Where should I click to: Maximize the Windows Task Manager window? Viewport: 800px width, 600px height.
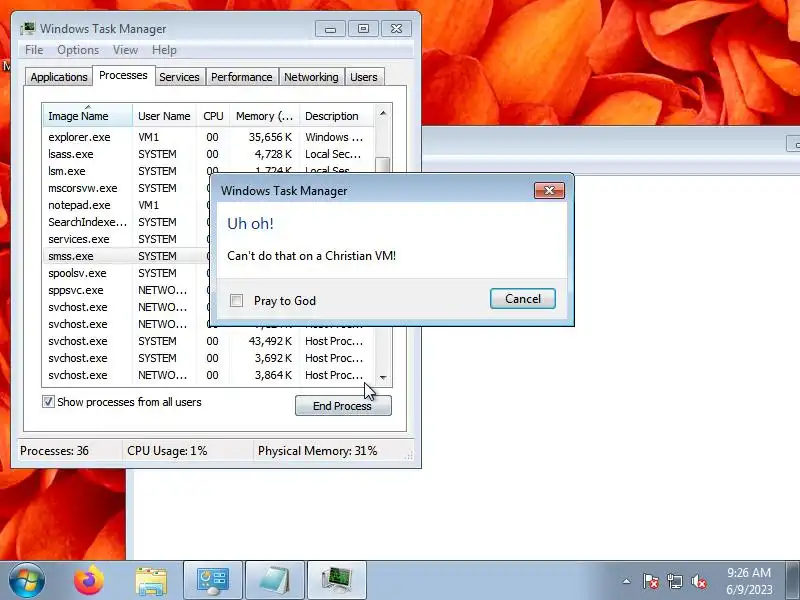coord(363,29)
